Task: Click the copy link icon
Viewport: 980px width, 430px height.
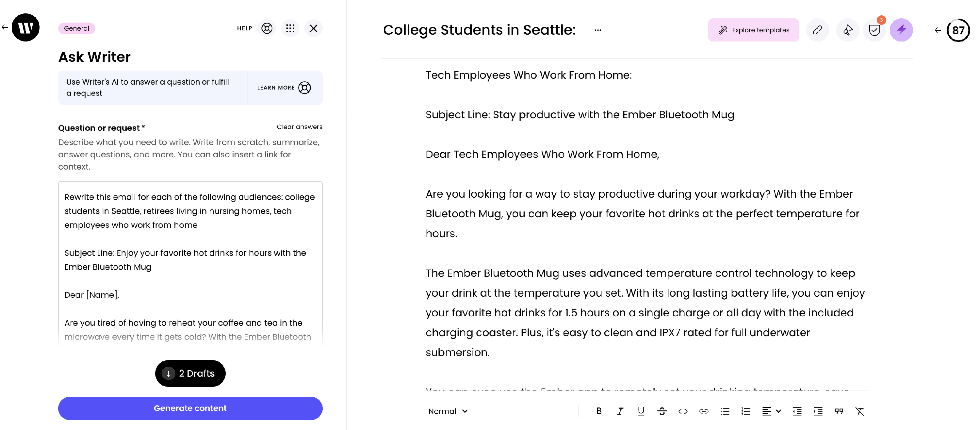Action: pos(817,30)
